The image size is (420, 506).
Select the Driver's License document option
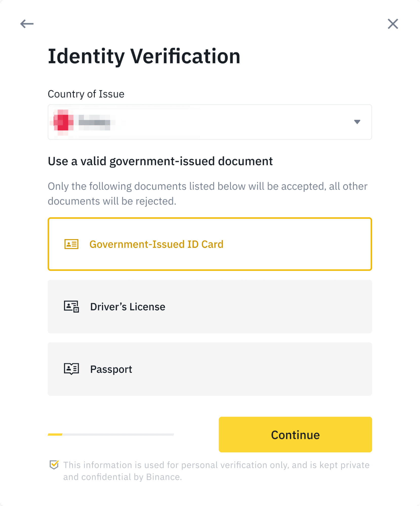point(210,307)
